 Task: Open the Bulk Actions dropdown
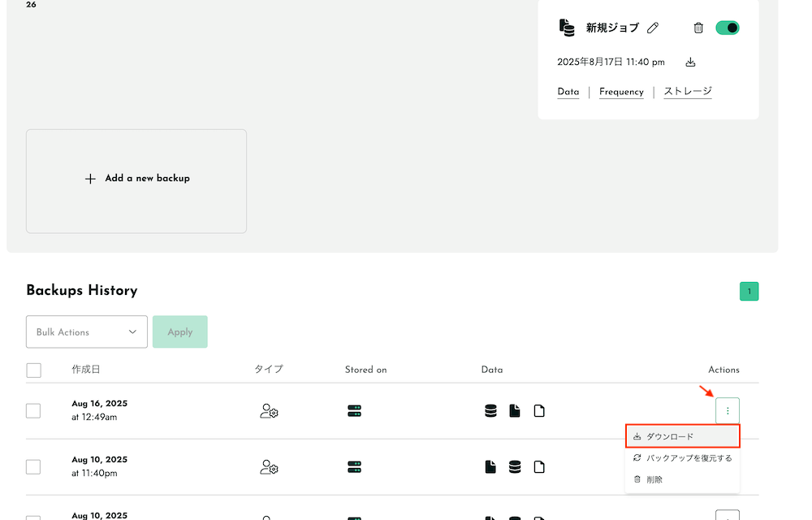(x=87, y=332)
